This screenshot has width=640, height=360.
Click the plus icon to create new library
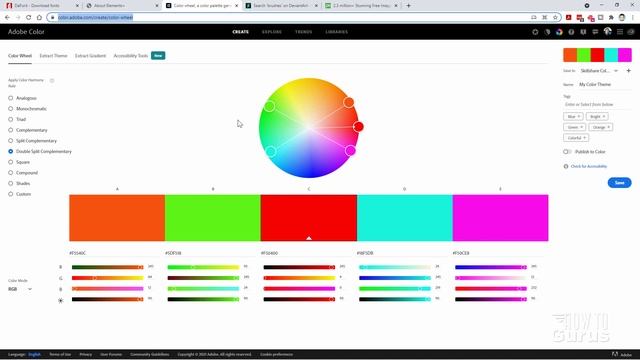pos(629,71)
